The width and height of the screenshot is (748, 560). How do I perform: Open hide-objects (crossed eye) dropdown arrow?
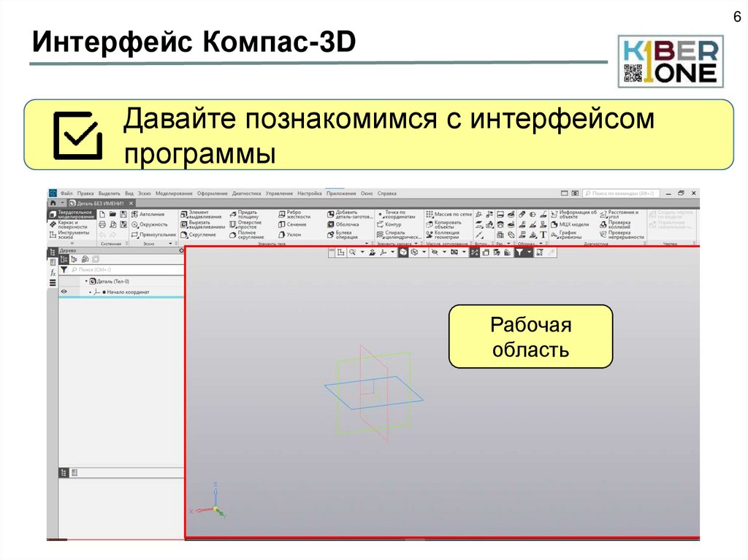[x=444, y=253]
